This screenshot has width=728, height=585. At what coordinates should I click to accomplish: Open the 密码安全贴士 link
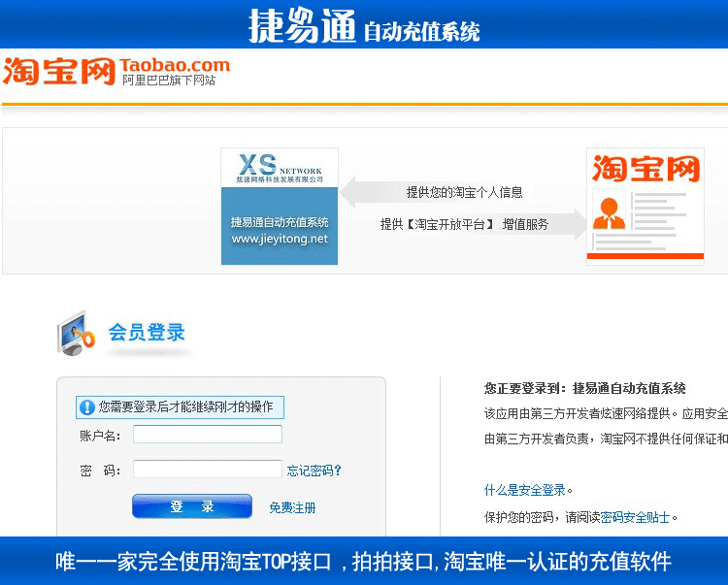click(635, 517)
